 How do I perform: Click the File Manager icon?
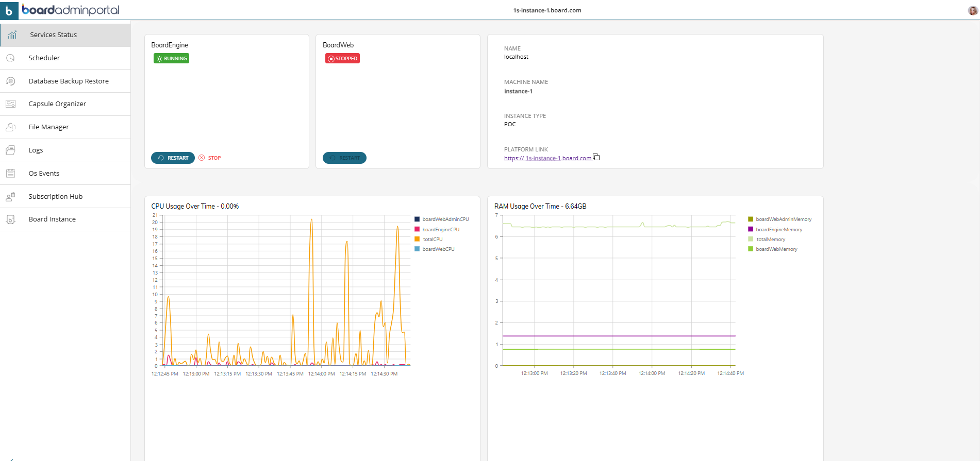[10, 127]
